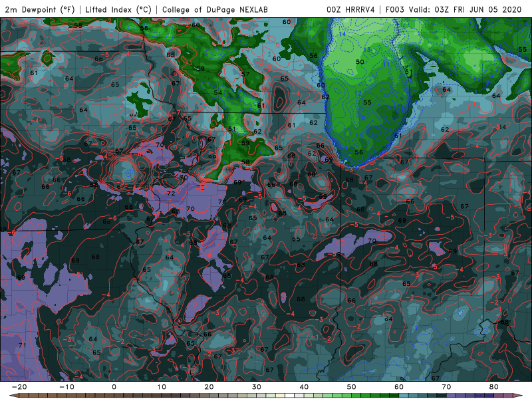Click the 50 label below the map
The height and width of the screenshot is (399, 532).
[352, 387]
